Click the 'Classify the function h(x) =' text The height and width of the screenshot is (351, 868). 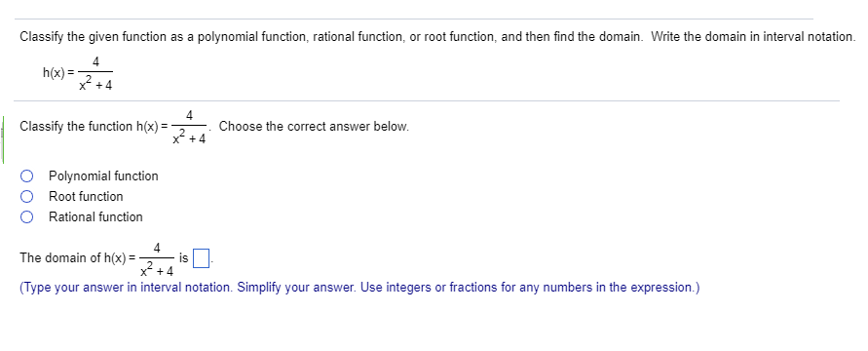tap(94, 126)
